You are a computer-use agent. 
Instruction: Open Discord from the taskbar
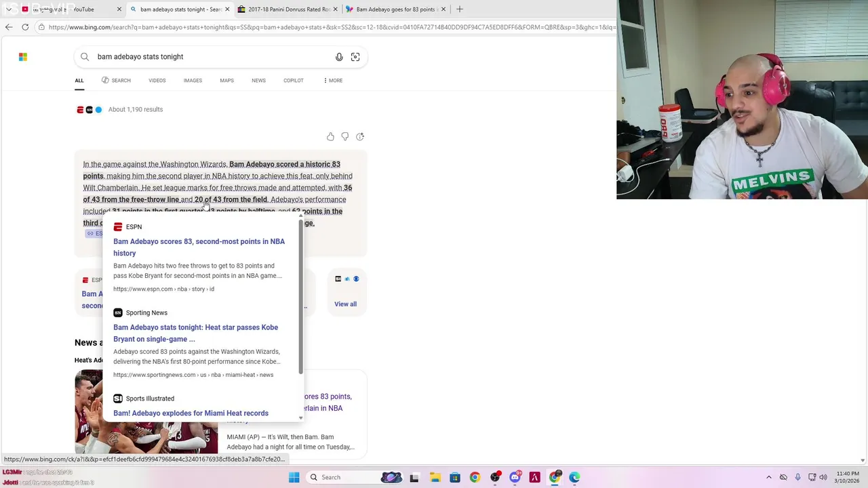tap(515, 478)
